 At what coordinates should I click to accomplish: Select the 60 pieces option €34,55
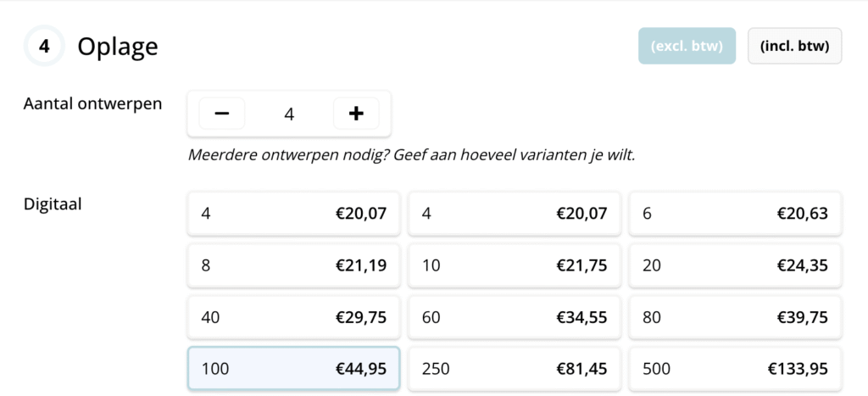tap(514, 317)
